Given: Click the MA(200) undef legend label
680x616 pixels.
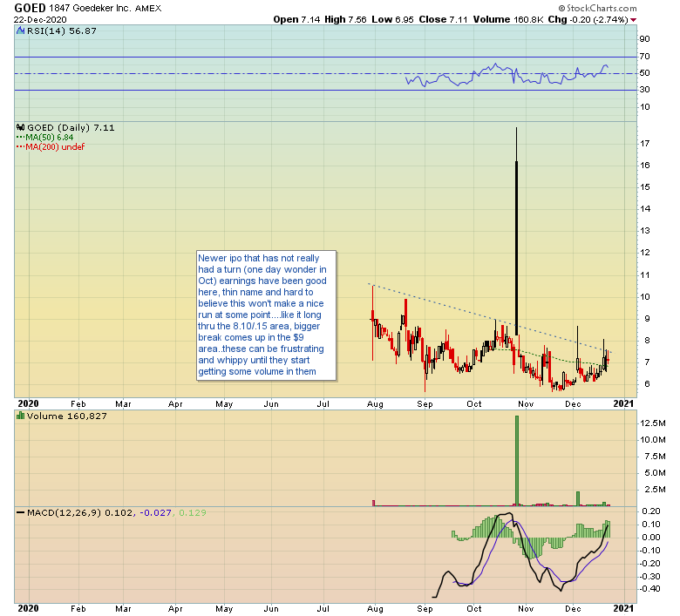Looking at the screenshot, I should point(55,147).
